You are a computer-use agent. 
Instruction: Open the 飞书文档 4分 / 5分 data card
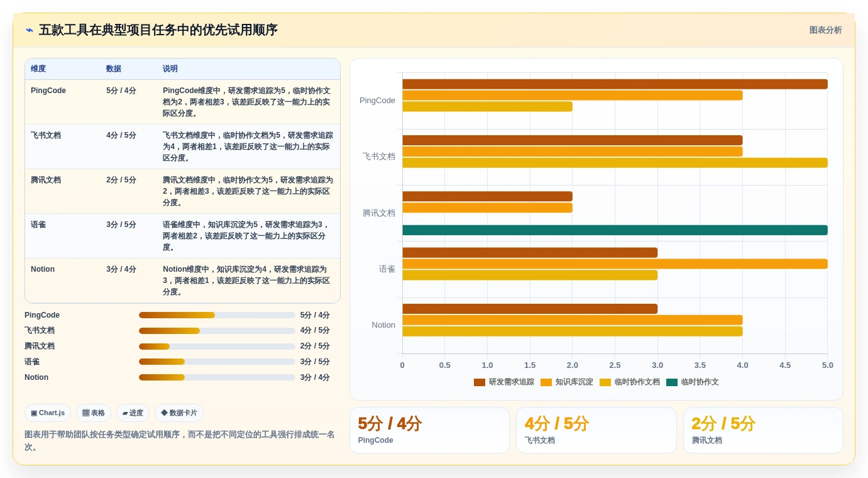[596, 430]
